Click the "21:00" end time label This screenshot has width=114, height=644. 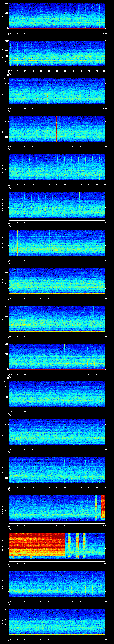click(x=105, y=184)
